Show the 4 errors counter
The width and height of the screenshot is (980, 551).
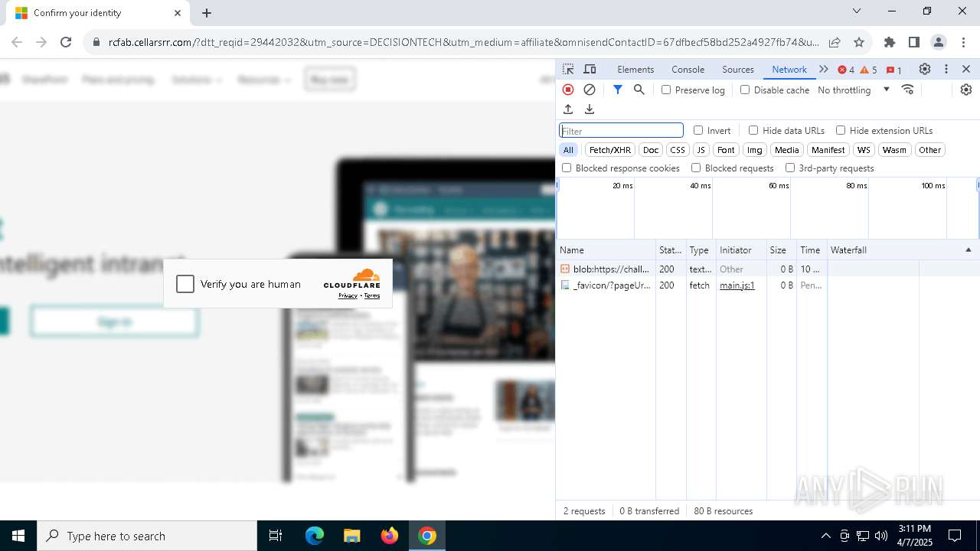(846, 70)
